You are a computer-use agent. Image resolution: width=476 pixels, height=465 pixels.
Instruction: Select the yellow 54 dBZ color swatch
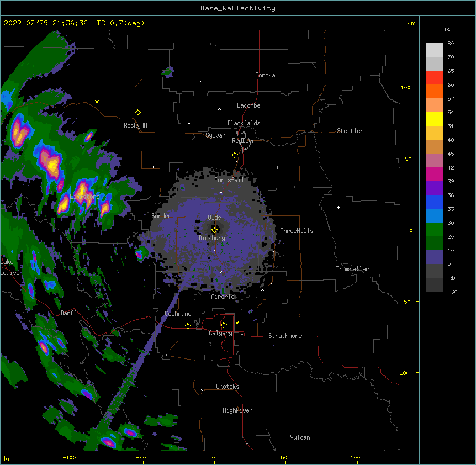[434, 119]
